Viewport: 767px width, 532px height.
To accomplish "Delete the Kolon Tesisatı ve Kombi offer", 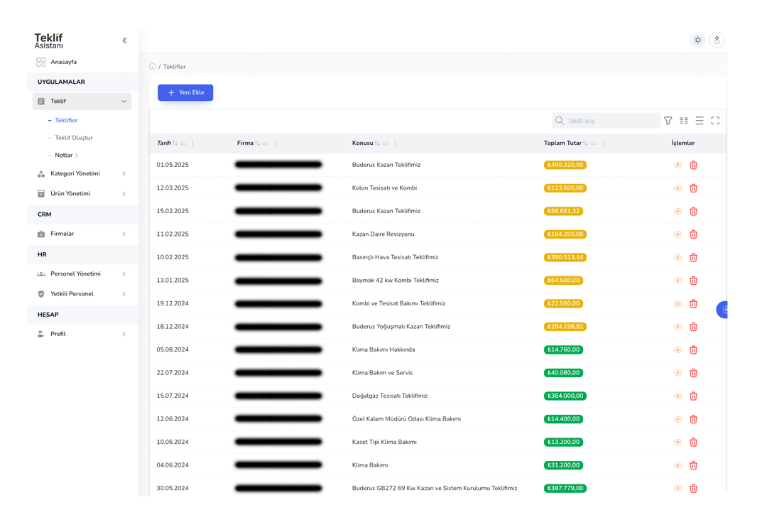I will pyautogui.click(x=693, y=188).
